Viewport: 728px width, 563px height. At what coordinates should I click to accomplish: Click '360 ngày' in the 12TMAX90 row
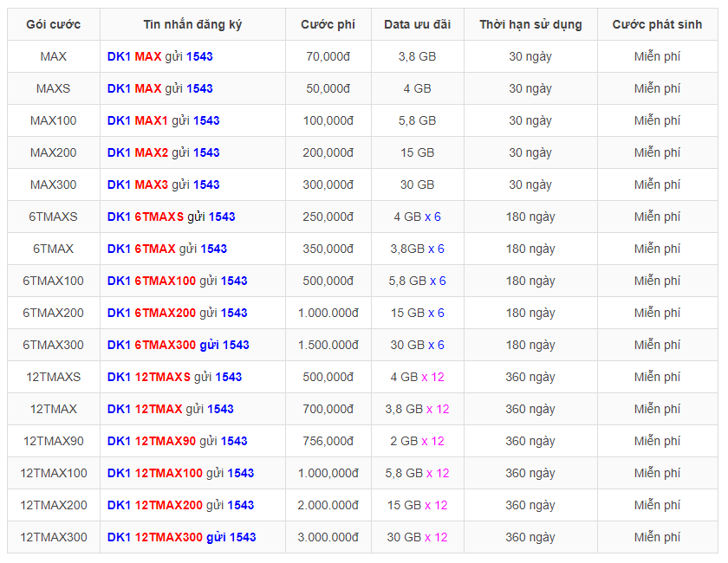[530, 441]
